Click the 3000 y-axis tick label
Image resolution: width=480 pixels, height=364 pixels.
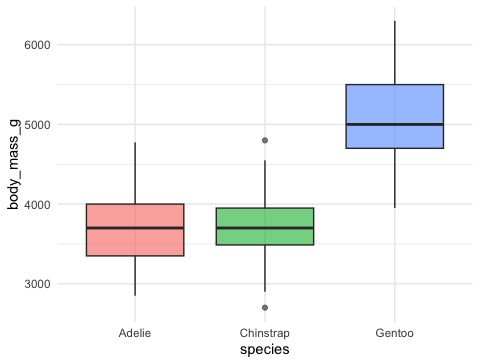37,284
